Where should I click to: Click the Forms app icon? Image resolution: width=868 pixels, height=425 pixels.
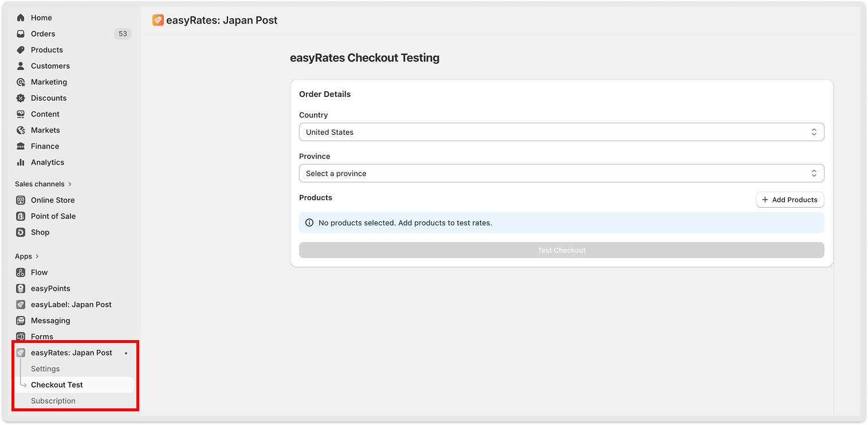pos(21,337)
